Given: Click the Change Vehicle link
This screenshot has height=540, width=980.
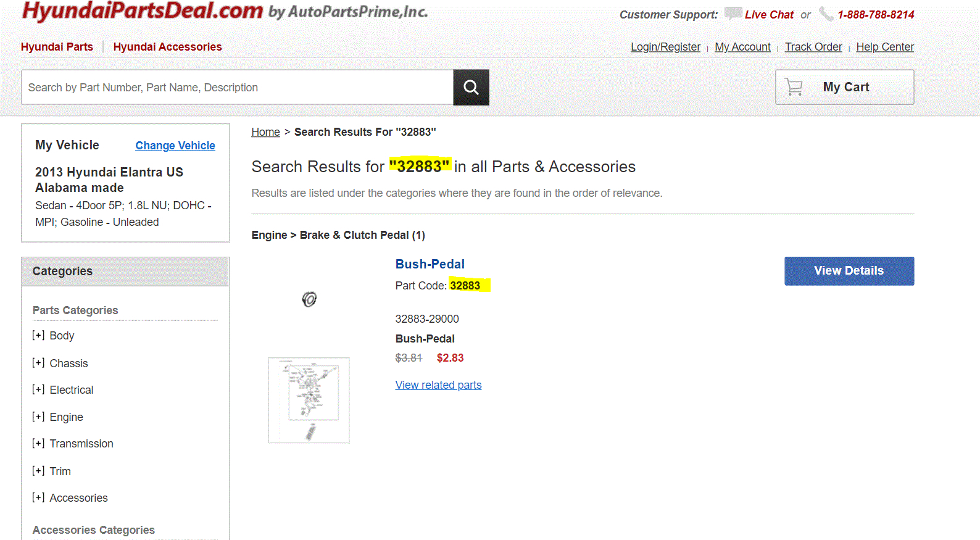Looking at the screenshot, I should pos(175,146).
